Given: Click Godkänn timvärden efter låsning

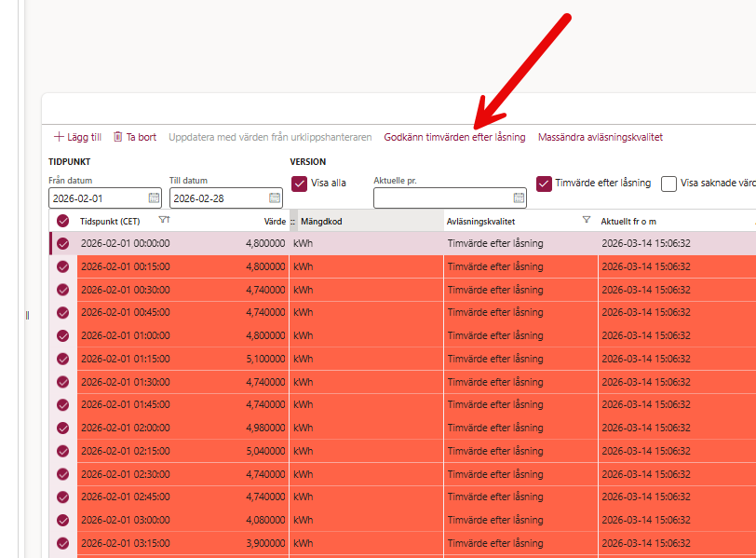Looking at the screenshot, I should tap(454, 137).
